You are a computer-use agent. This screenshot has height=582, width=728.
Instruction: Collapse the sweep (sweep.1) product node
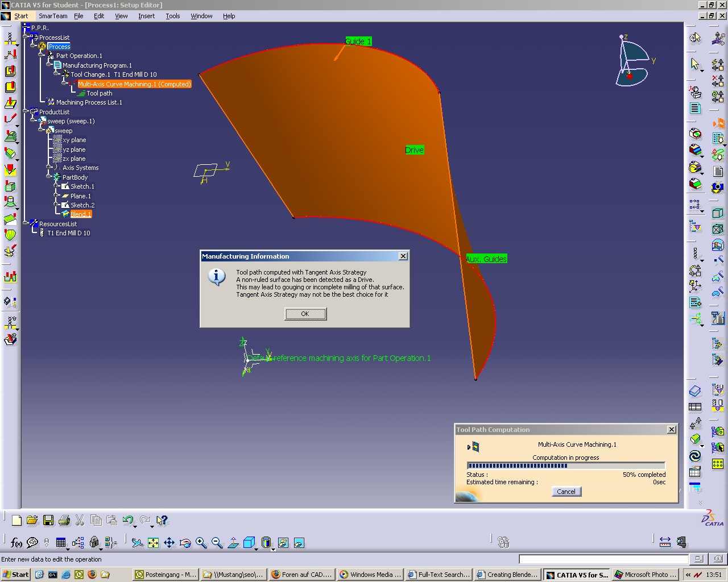click(34, 121)
